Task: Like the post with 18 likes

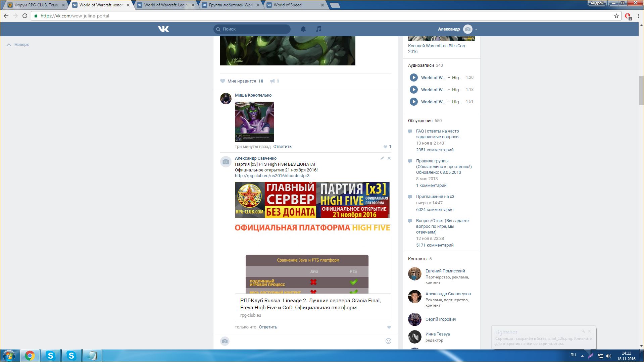Action: 242,81
